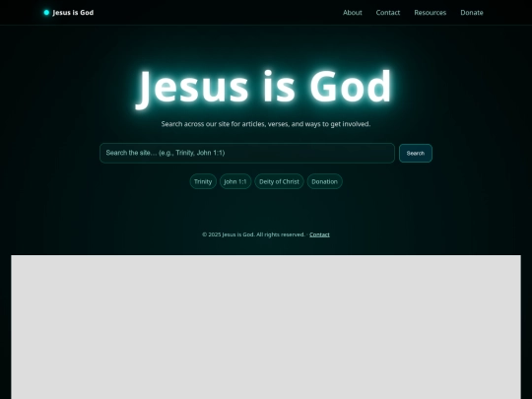Screen dimensions: 532x399
Task: Focus the Search the site input field
Action: (247, 153)
